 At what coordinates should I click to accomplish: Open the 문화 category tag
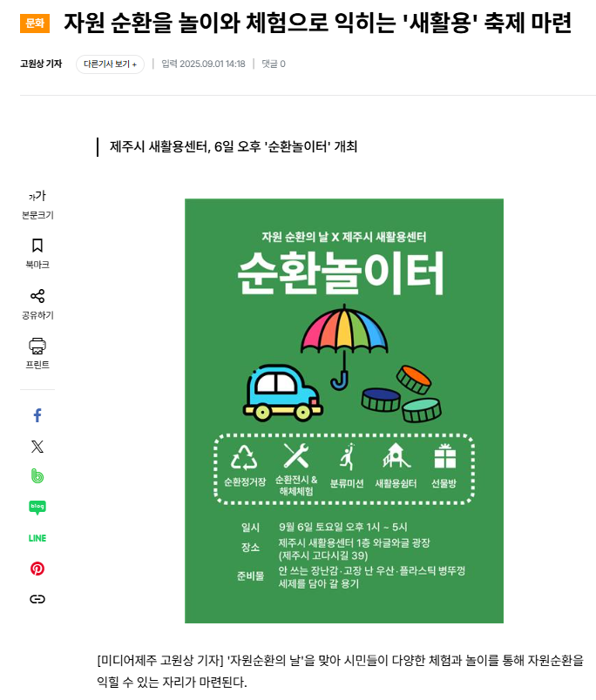pos(35,24)
